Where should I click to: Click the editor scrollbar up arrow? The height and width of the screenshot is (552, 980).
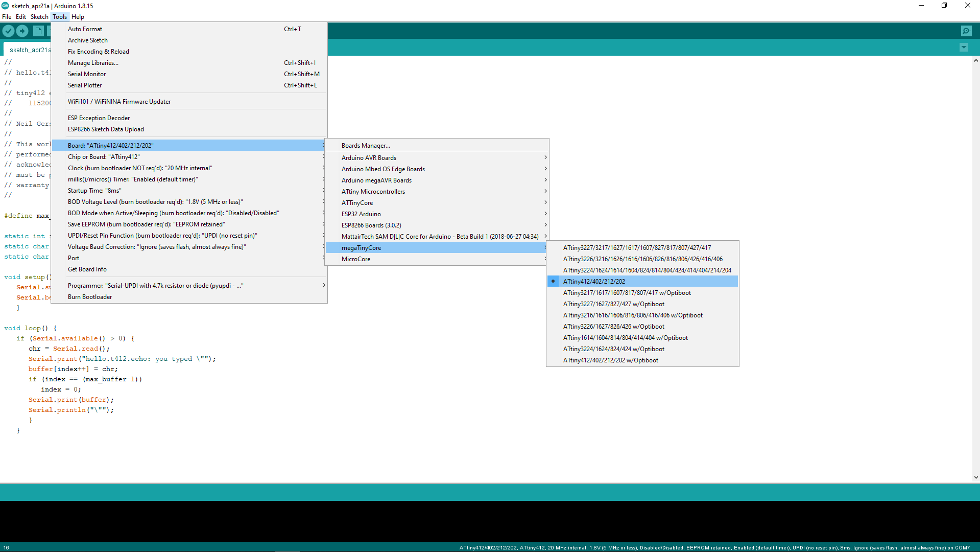pyautogui.click(x=975, y=60)
